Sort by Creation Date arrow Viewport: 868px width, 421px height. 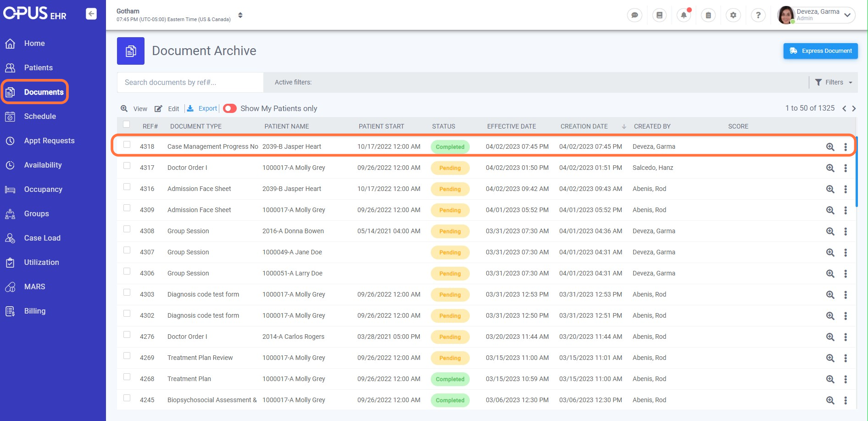click(624, 127)
